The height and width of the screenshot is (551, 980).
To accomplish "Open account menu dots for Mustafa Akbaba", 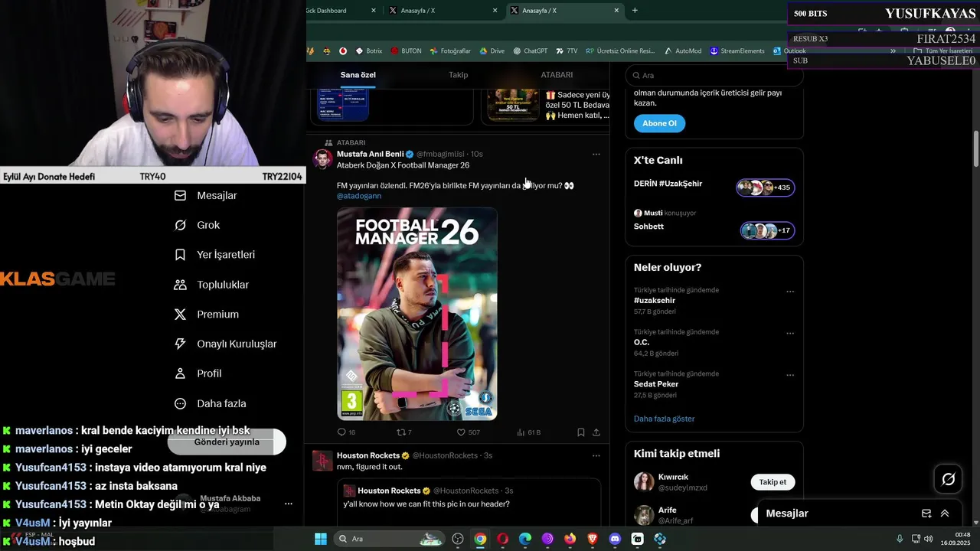I will coord(289,504).
